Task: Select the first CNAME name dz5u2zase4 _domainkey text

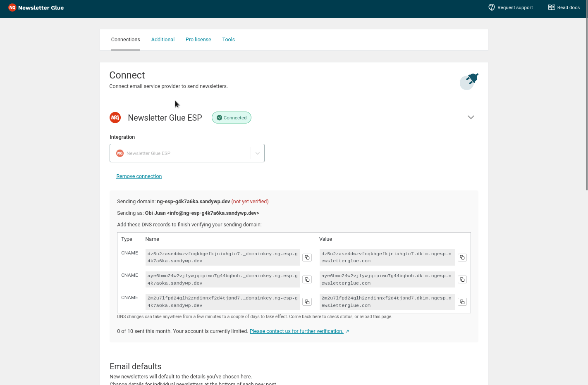Action: pos(222,257)
